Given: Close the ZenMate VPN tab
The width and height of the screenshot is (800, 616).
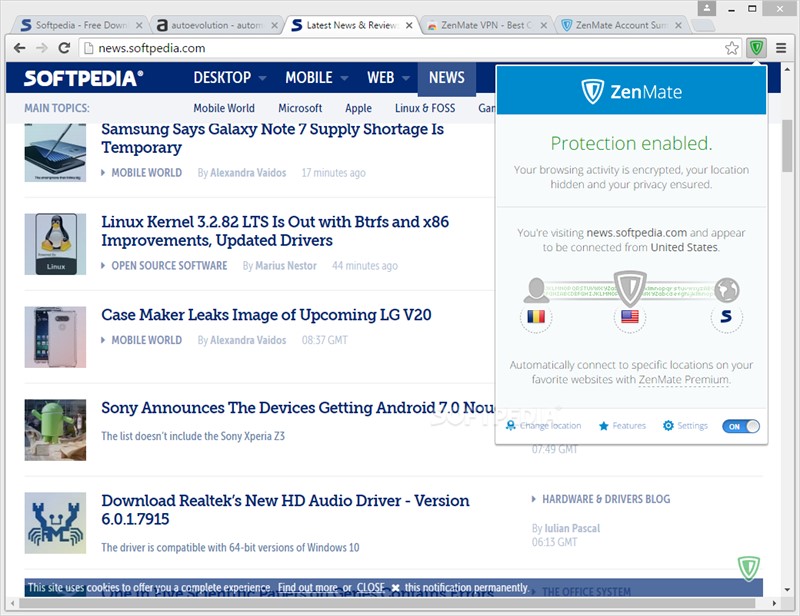Looking at the screenshot, I should click(x=544, y=25).
